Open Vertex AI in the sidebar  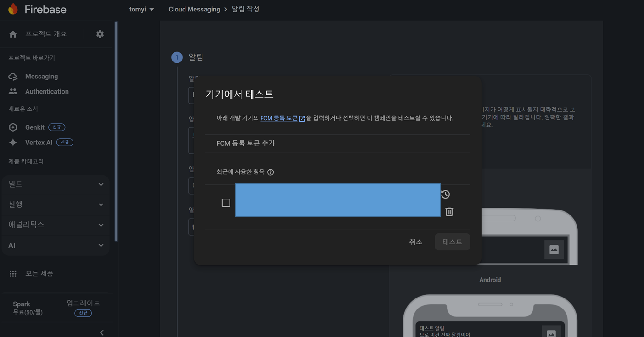[x=39, y=143]
